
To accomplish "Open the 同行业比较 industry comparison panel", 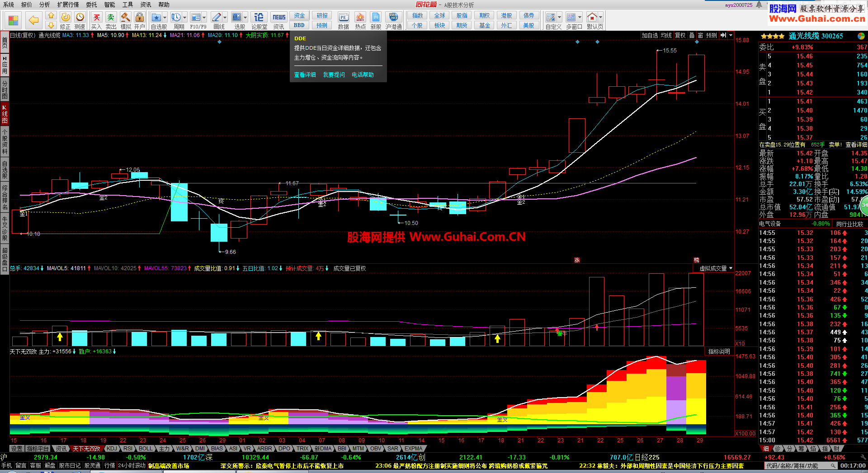I will click(849, 224).
